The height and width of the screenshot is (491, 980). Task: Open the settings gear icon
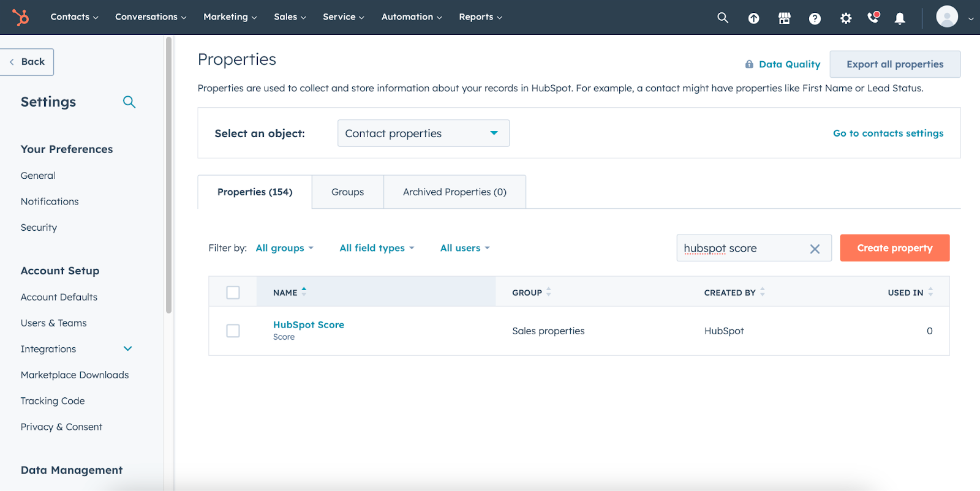click(846, 18)
